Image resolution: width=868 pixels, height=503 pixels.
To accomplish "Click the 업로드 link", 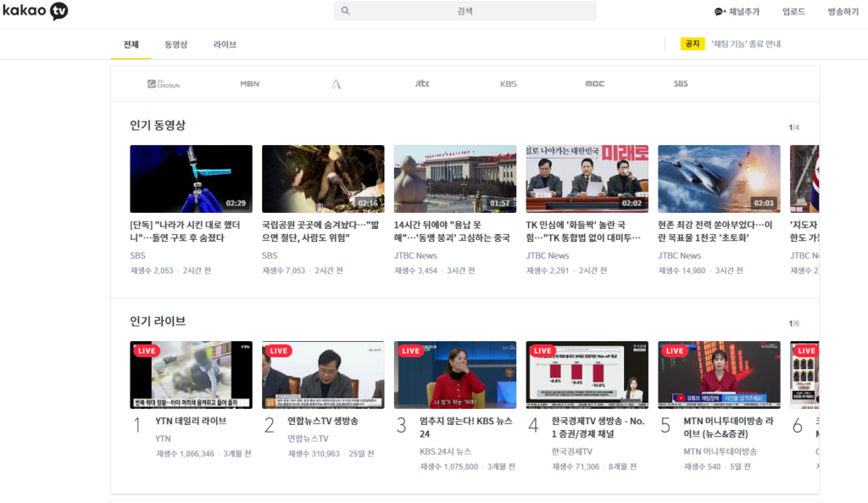I will pyautogui.click(x=793, y=12).
